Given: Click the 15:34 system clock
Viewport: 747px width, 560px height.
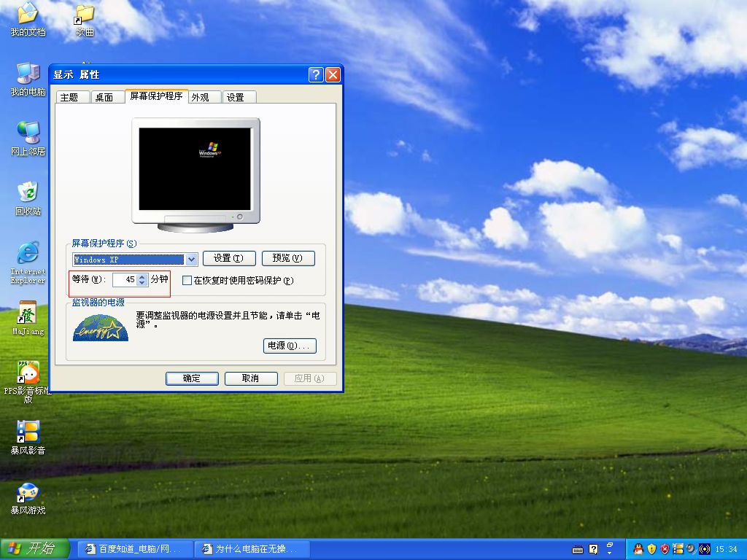Looking at the screenshot, I should (x=727, y=550).
